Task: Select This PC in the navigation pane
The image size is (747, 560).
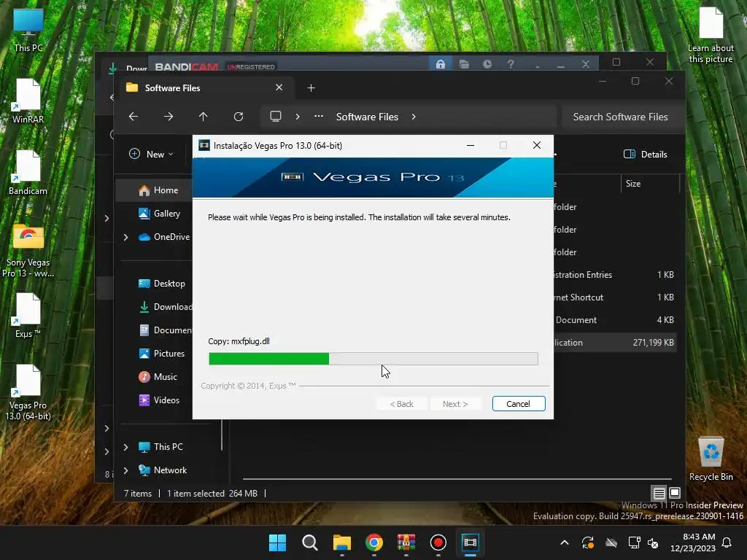Action: 160,447
